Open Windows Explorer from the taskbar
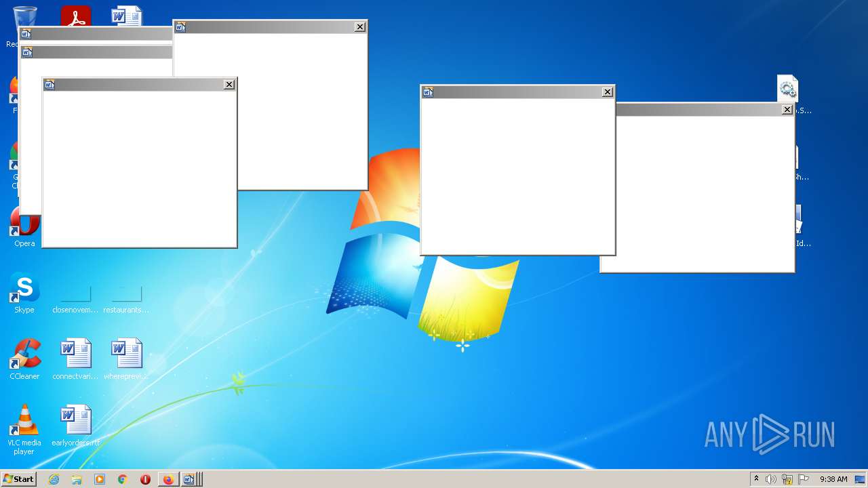Image resolution: width=868 pixels, height=488 pixels. coord(77,479)
